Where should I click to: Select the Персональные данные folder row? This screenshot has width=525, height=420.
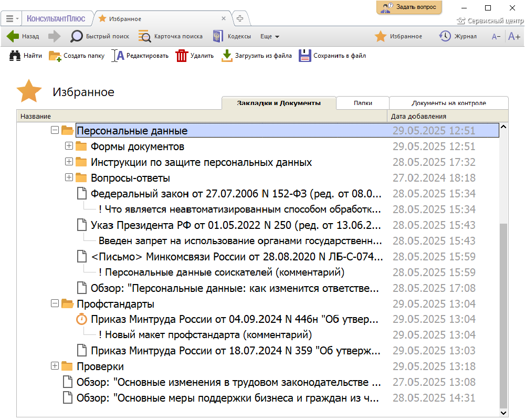pos(287,131)
